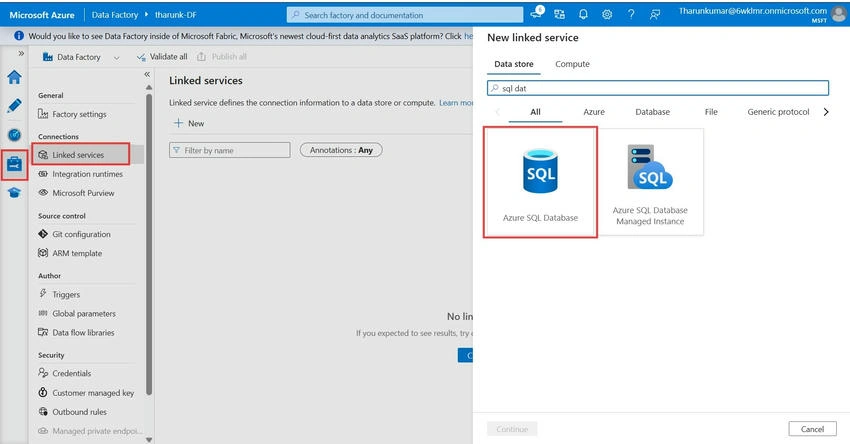Viewport: 850px width, 444px height.
Task: Expand the left navigation rail chevrons
Action: [21, 53]
